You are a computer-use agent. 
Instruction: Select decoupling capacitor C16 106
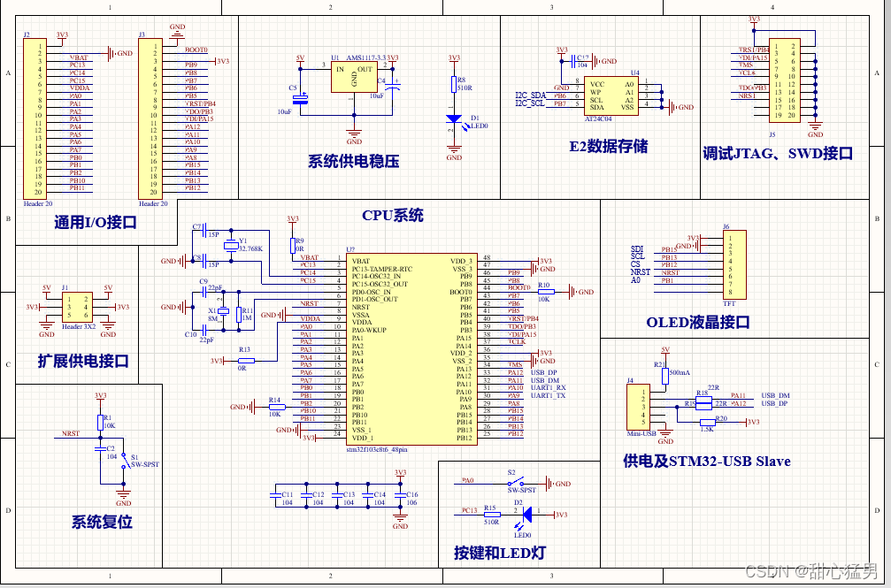[x=400, y=495]
